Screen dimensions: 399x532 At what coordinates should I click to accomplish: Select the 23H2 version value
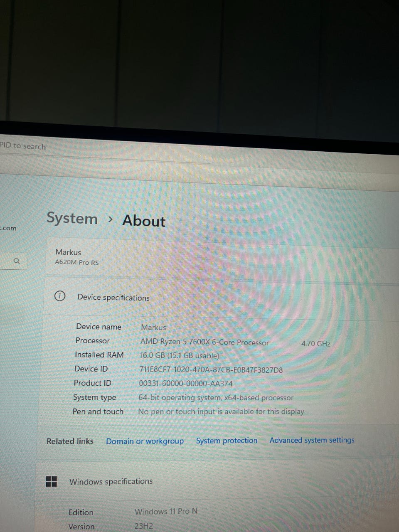click(x=144, y=526)
